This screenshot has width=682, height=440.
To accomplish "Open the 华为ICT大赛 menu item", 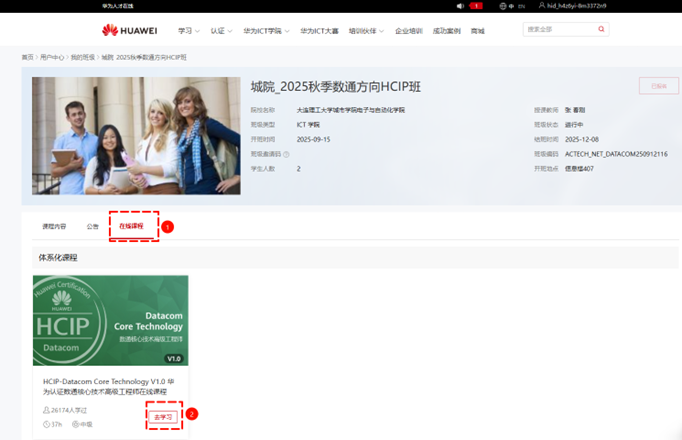I will click(319, 31).
